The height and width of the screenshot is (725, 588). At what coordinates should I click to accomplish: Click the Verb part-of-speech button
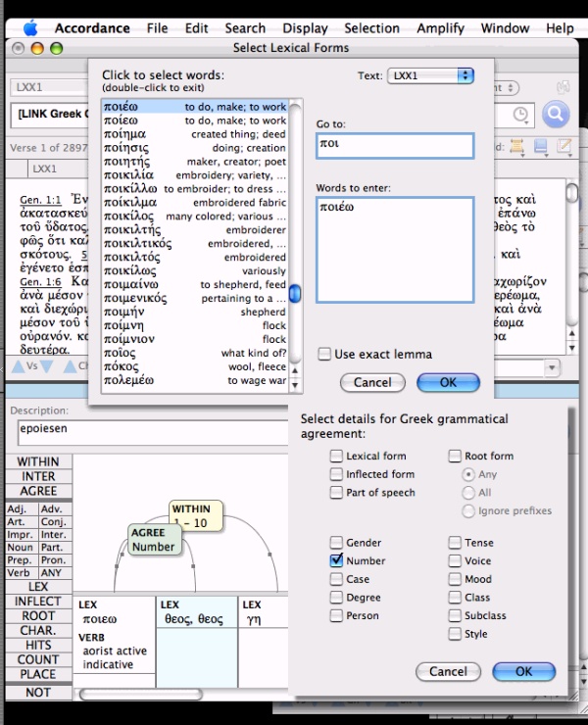22,572
